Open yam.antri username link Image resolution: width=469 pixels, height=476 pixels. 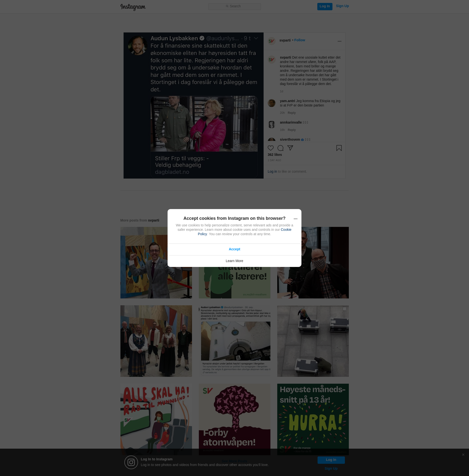(x=287, y=101)
